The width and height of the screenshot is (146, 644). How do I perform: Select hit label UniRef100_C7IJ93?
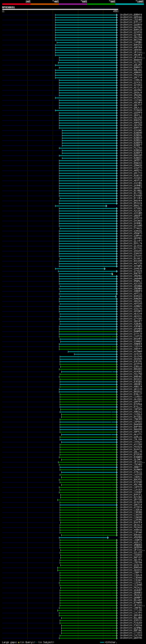point(131,610)
